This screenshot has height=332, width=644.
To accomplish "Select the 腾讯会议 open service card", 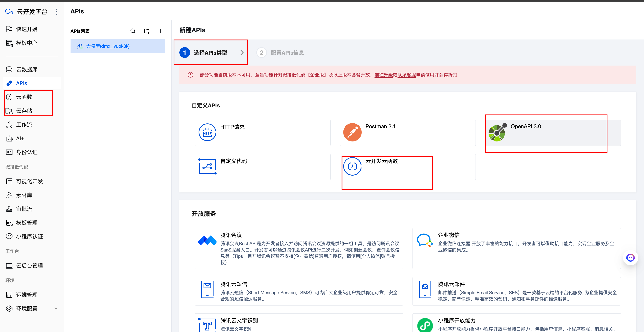I will point(299,248).
